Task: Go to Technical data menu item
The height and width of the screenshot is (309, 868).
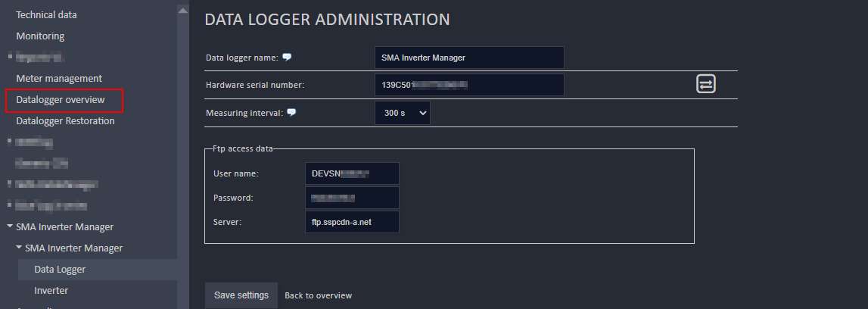Action: [x=46, y=14]
